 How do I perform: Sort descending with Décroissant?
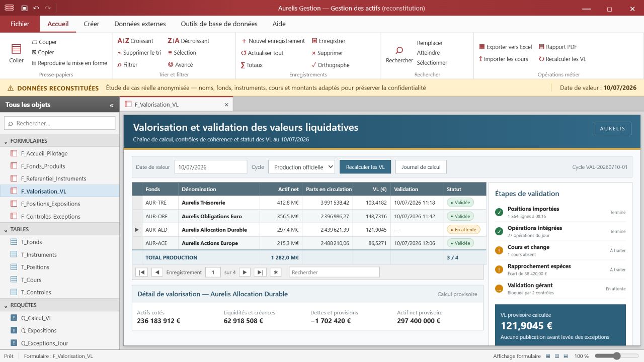(x=188, y=41)
